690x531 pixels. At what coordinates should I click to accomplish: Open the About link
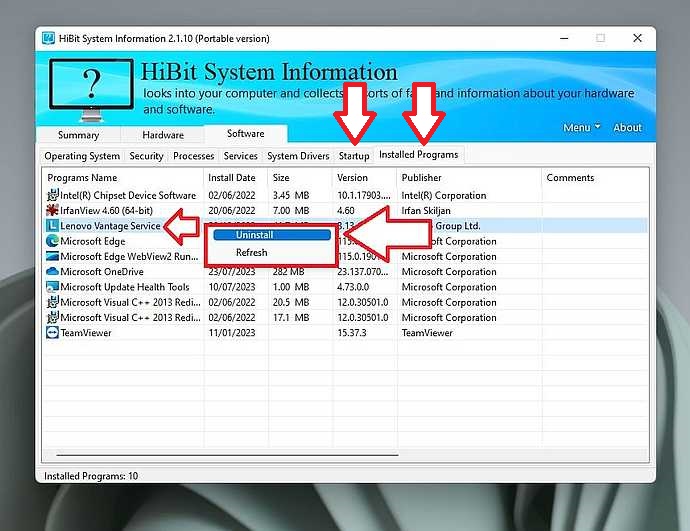(628, 128)
